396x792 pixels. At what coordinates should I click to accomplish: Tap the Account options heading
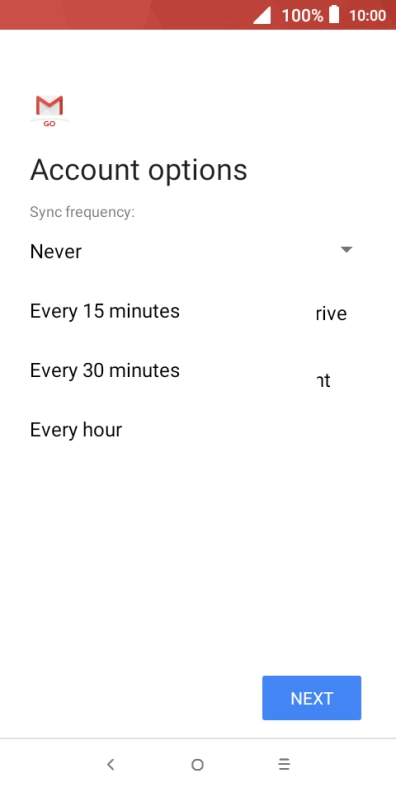point(139,170)
